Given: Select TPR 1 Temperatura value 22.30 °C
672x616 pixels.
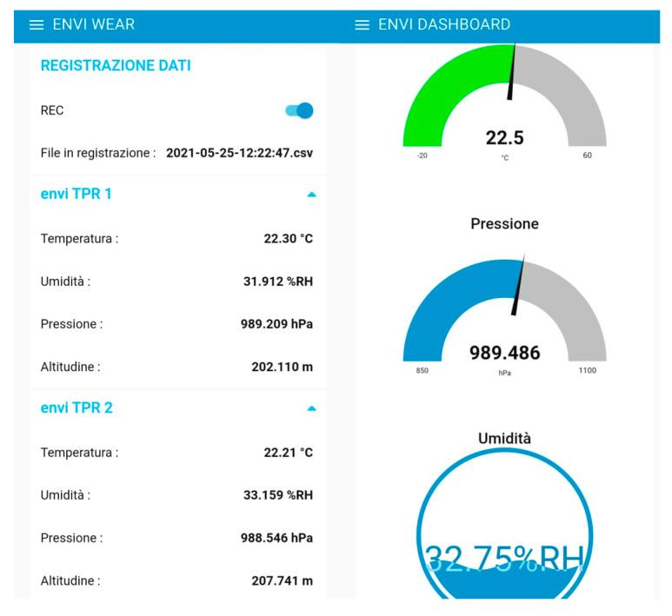Looking at the screenshot, I should (288, 239).
